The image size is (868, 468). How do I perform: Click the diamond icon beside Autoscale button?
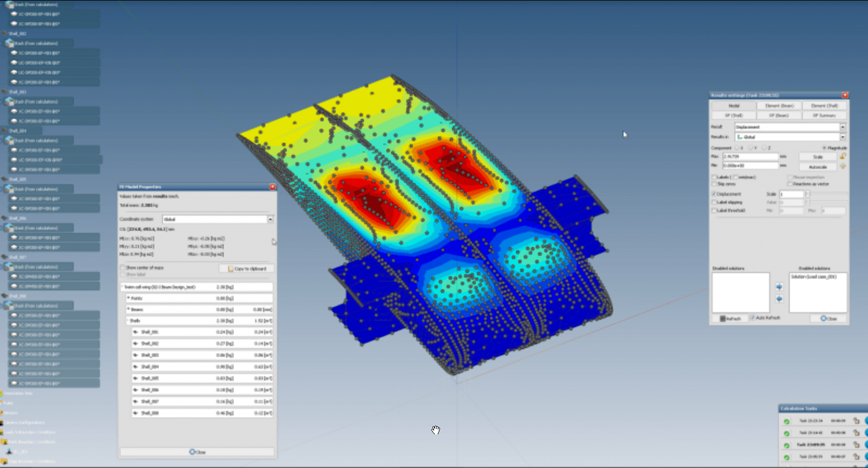pos(842,166)
